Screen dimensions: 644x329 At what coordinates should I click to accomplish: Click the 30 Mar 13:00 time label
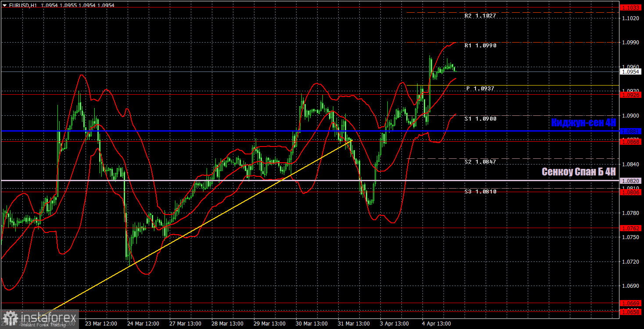pos(312,323)
